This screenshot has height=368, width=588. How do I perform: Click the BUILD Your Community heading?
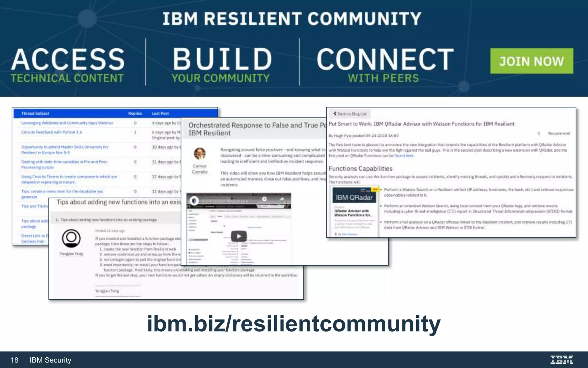(221, 65)
